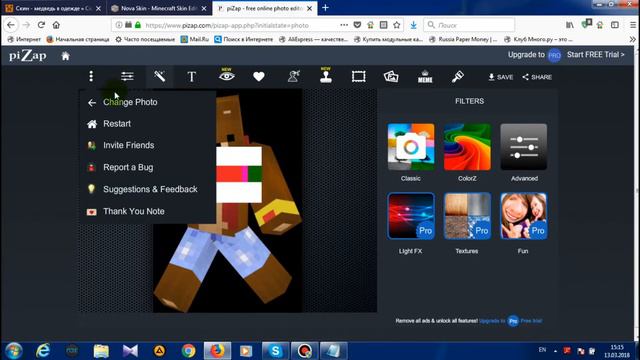Click Start FREE Trial link
This screenshot has height=360, width=640.
(596, 55)
